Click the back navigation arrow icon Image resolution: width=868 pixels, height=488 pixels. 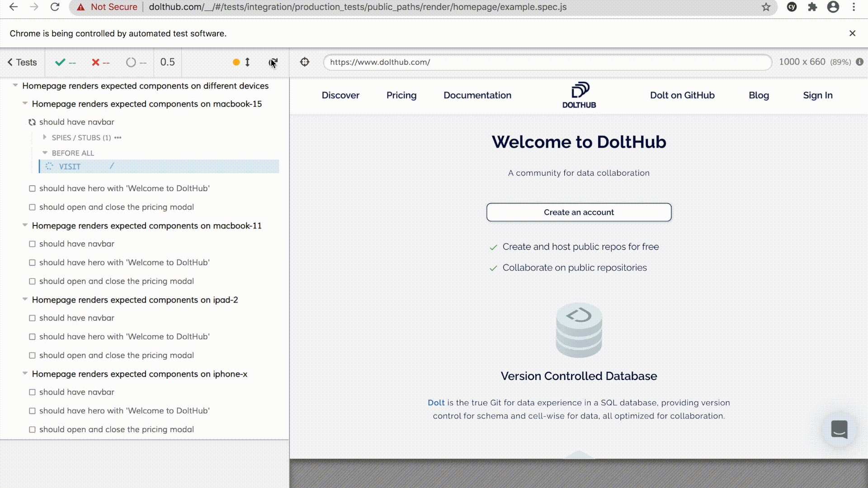click(x=14, y=7)
